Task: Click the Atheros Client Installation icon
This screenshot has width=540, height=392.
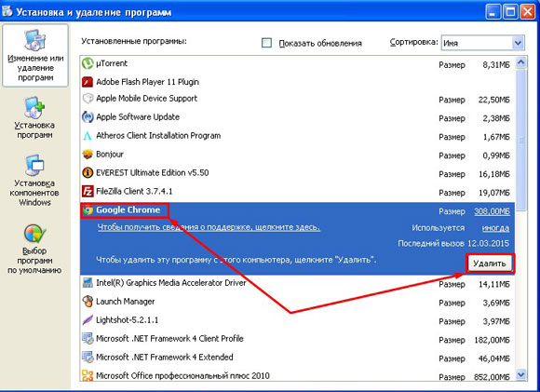Action: 88,136
